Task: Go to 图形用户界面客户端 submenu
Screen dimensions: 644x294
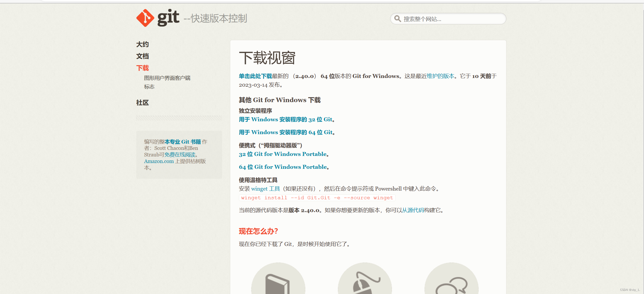Action: 167,78
